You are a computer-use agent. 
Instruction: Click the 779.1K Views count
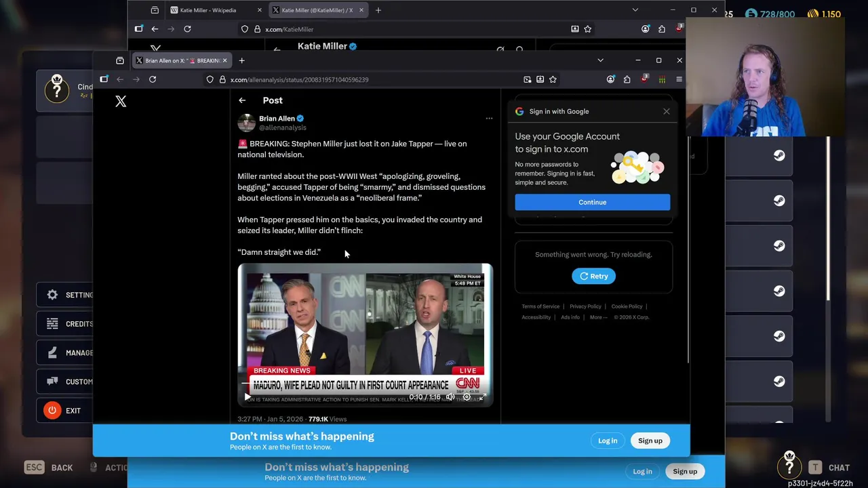(328, 419)
